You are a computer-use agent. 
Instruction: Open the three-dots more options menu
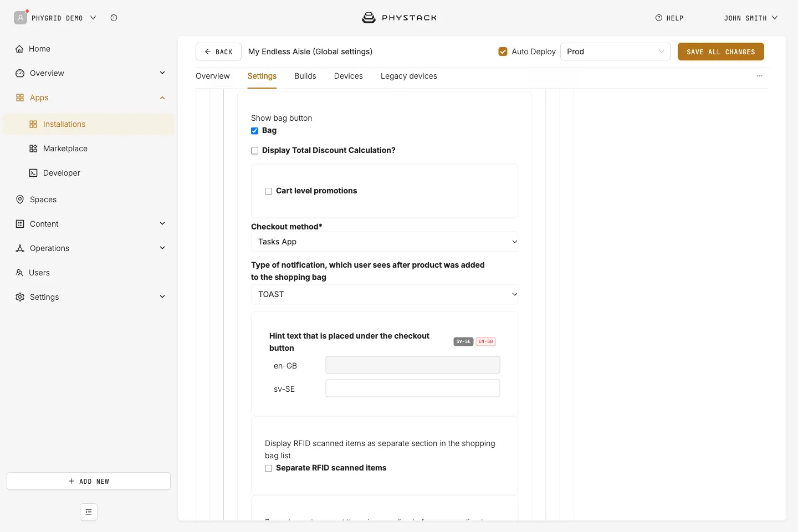(x=760, y=76)
